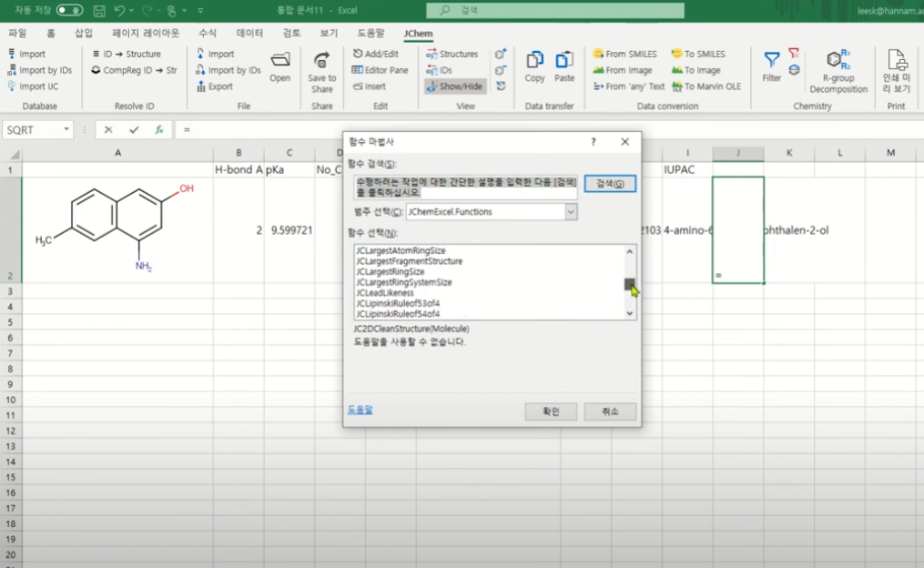Convert To SMILES
Viewport: 924px width, 568px height.
click(698, 54)
